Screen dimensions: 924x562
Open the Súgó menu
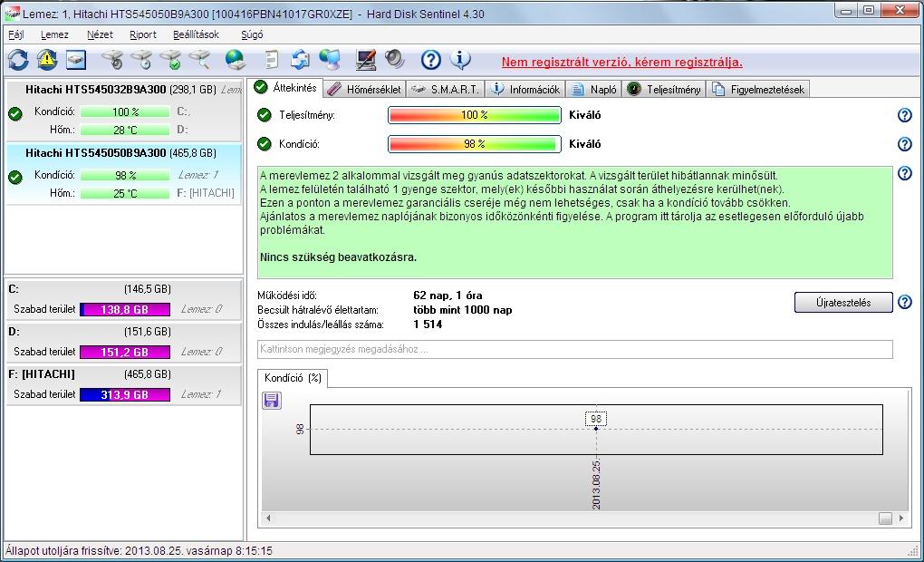pyautogui.click(x=252, y=34)
